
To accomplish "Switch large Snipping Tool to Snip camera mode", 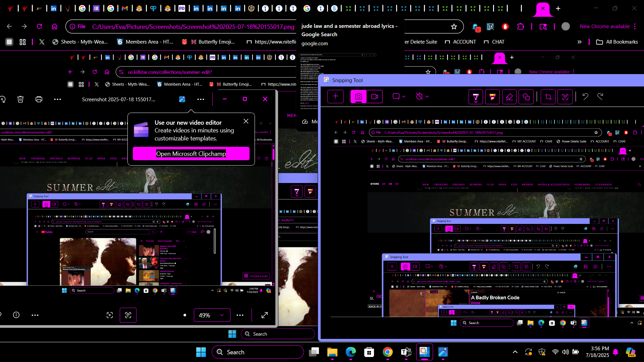I will click(359, 97).
